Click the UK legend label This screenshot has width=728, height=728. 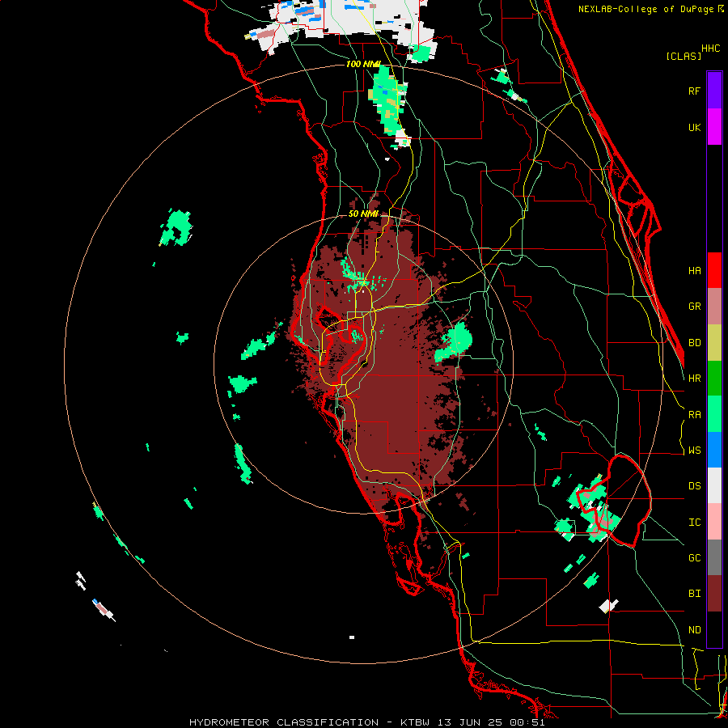click(694, 128)
